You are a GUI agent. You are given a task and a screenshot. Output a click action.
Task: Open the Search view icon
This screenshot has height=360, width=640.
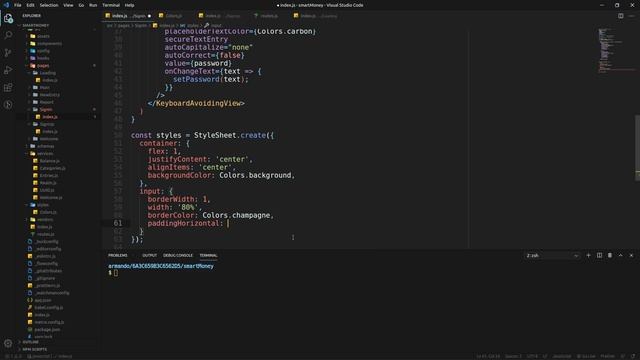[8, 36]
